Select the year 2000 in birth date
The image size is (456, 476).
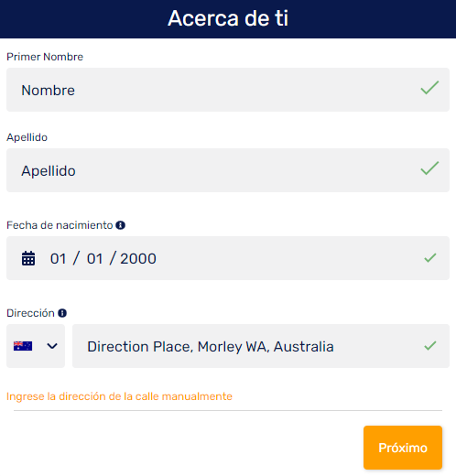pos(138,259)
